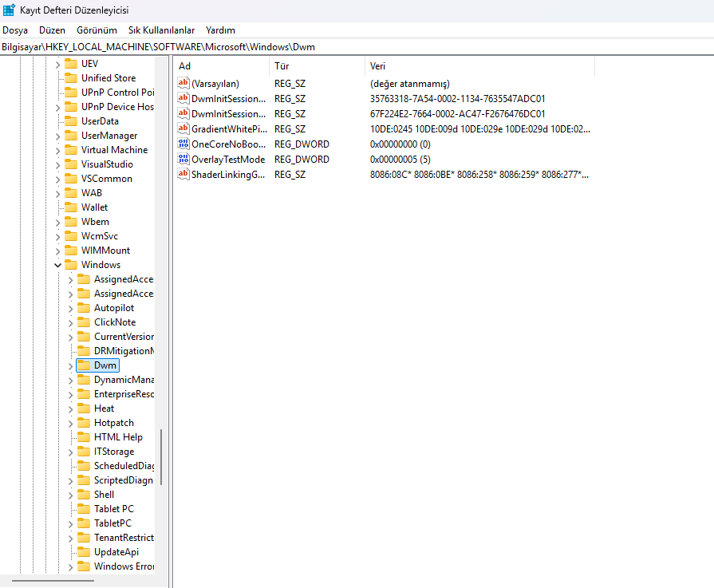The image size is (714, 588).
Task: Sort by the Tür column header
Action: (317, 66)
